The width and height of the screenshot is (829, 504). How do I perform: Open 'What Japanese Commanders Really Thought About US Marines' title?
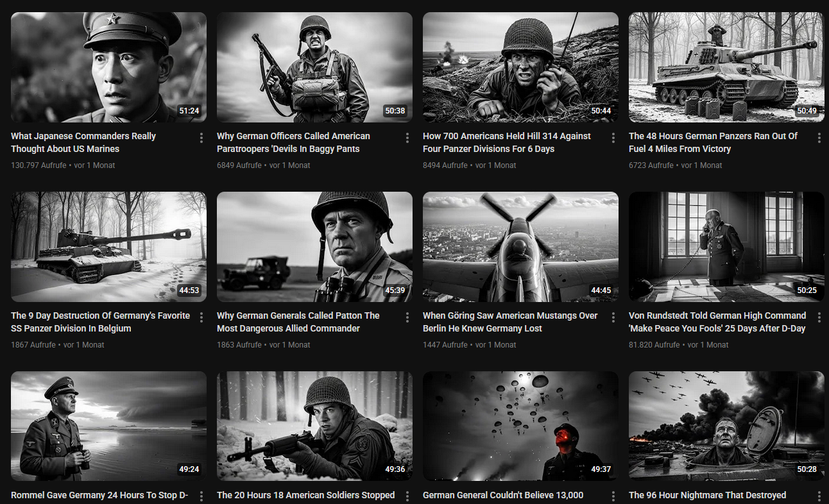click(x=83, y=142)
